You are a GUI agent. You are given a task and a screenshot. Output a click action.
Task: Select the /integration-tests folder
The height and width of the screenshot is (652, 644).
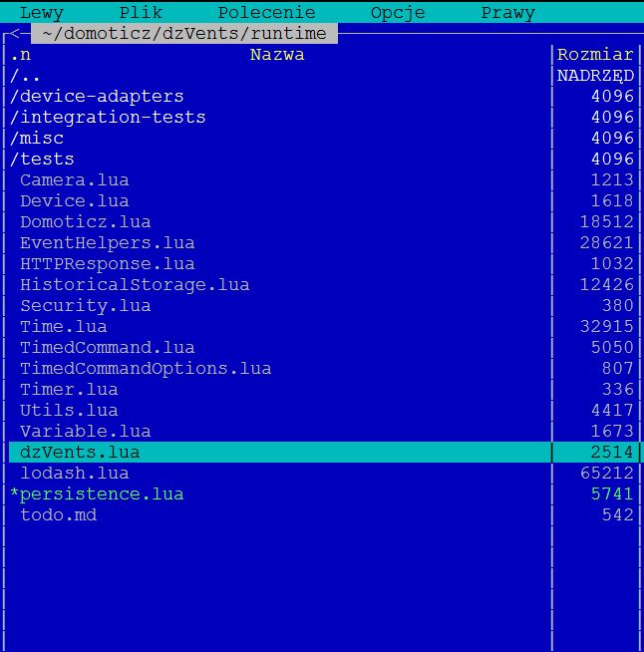(x=108, y=118)
